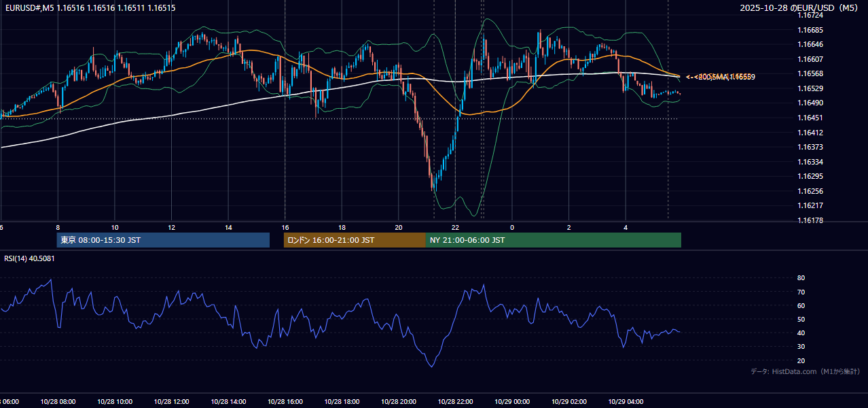Click the 1.16607 price axis label
The width and height of the screenshot is (868, 408).
pyautogui.click(x=810, y=59)
